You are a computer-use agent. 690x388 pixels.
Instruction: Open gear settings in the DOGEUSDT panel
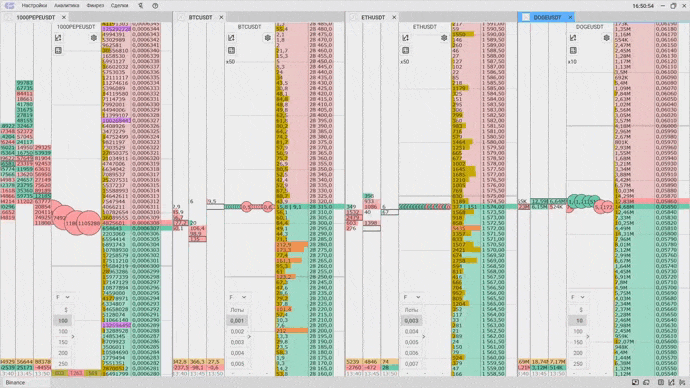(x=606, y=38)
